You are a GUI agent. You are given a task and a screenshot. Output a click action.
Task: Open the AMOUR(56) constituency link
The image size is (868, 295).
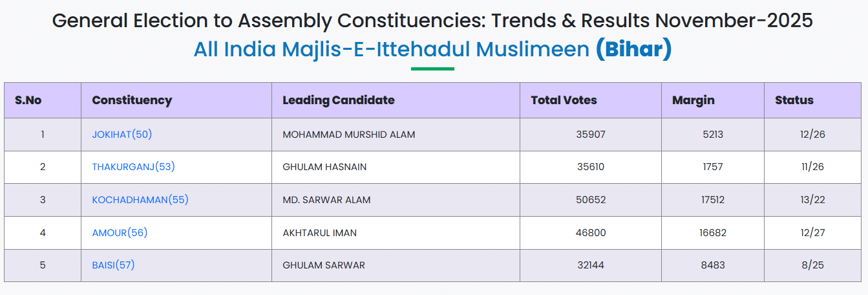[x=120, y=233]
